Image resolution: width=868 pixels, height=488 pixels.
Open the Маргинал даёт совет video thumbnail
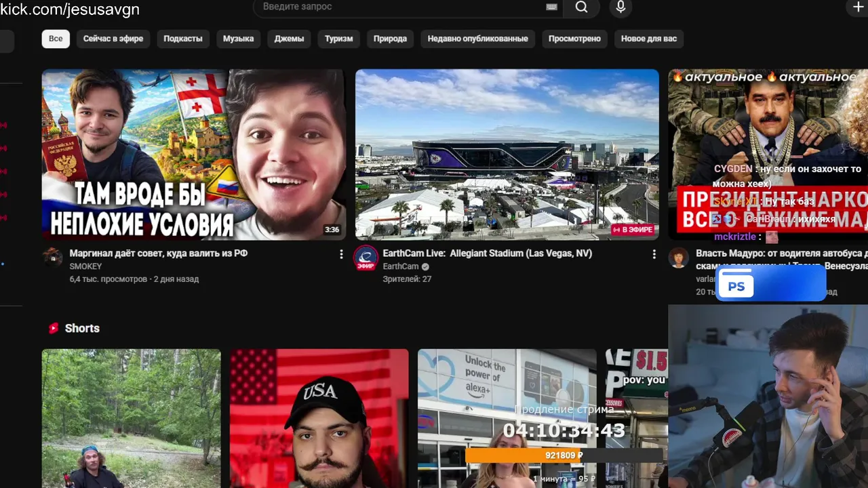click(x=194, y=155)
